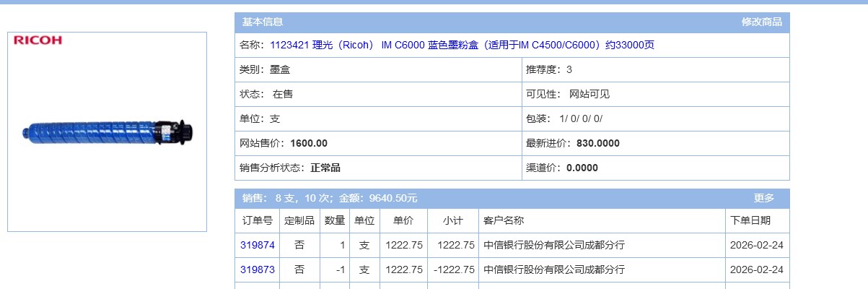Click the 单价 column header
Image resolution: width=868 pixels, height=289 pixels.
point(403,220)
